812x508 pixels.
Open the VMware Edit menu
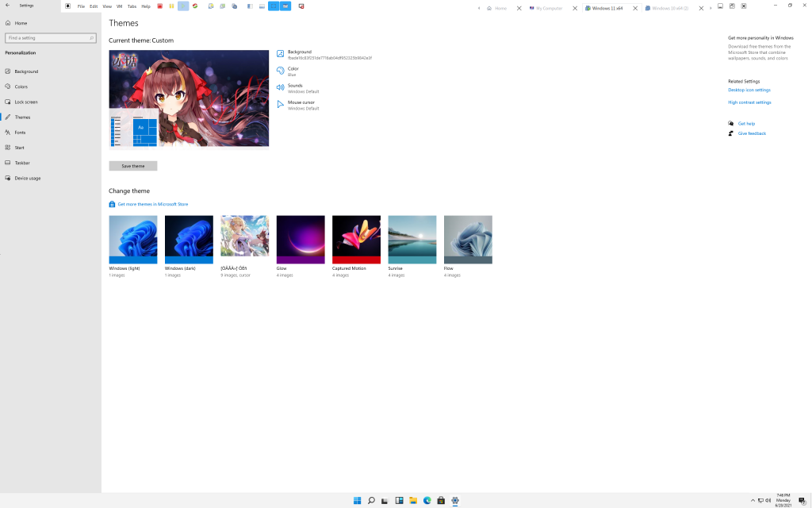click(x=94, y=6)
